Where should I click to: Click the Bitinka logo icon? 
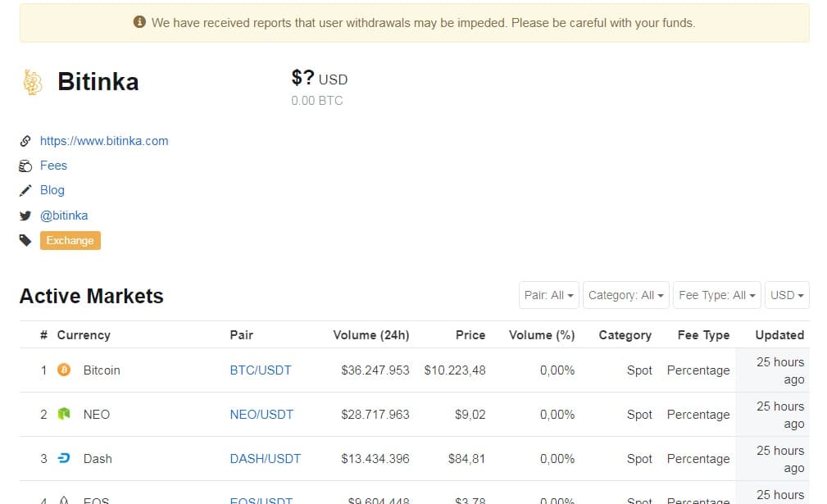tap(32, 82)
